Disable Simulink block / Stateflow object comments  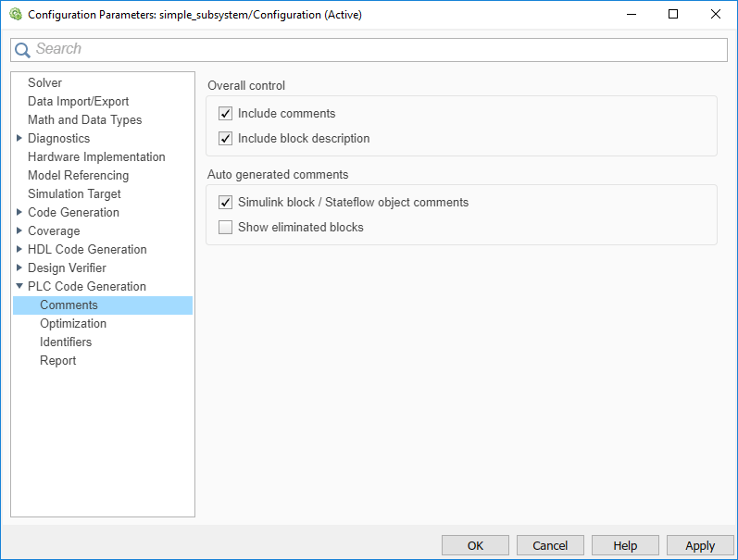(225, 203)
